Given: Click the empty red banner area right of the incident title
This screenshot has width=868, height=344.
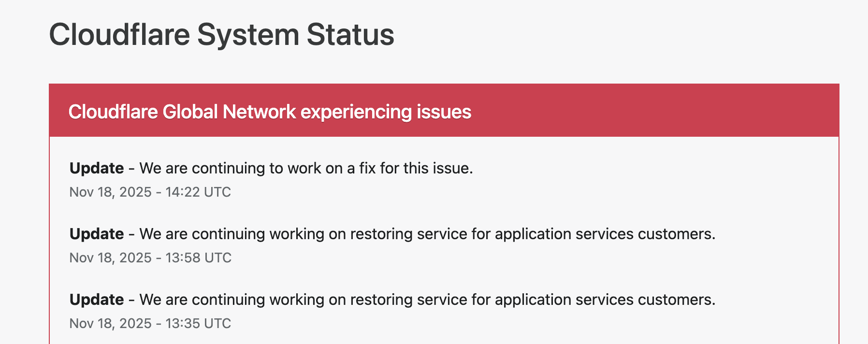Looking at the screenshot, I should click(x=652, y=111).
